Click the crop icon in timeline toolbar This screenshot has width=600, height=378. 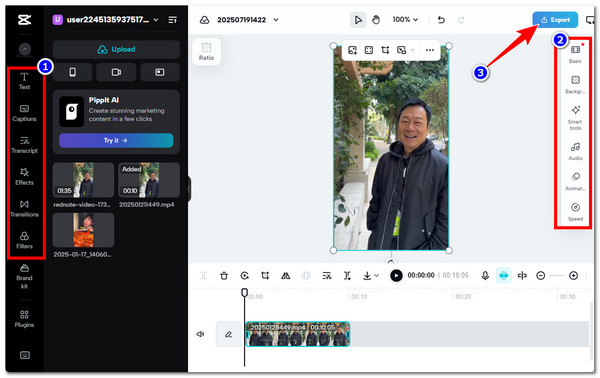tap(265, 275)
